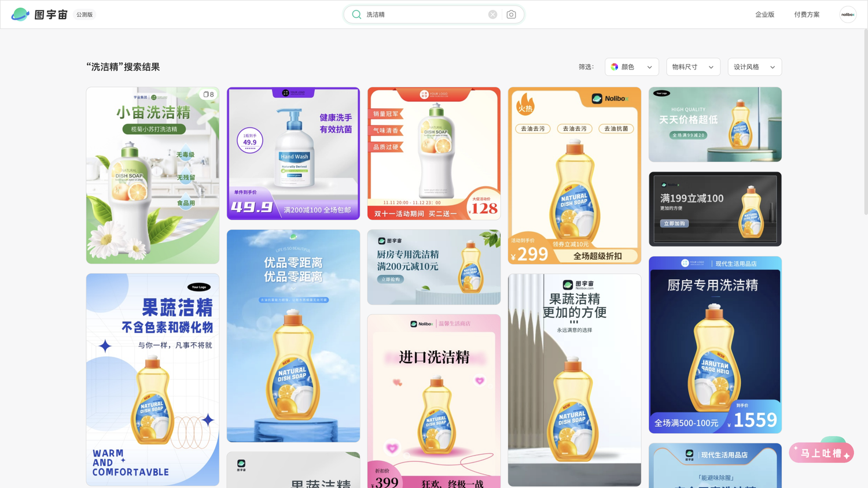
Task: Open the 双十一活动期间 买二送一 template
Action: coord(434,153)
